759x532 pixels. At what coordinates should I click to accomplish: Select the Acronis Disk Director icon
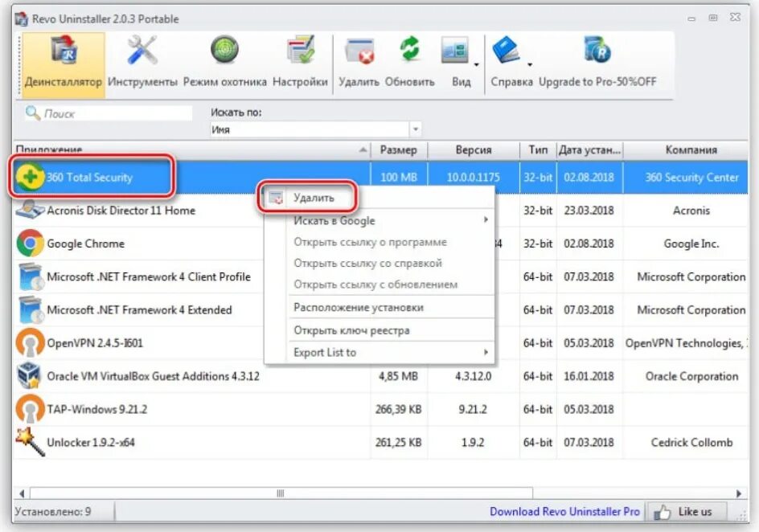pos(30,210)
